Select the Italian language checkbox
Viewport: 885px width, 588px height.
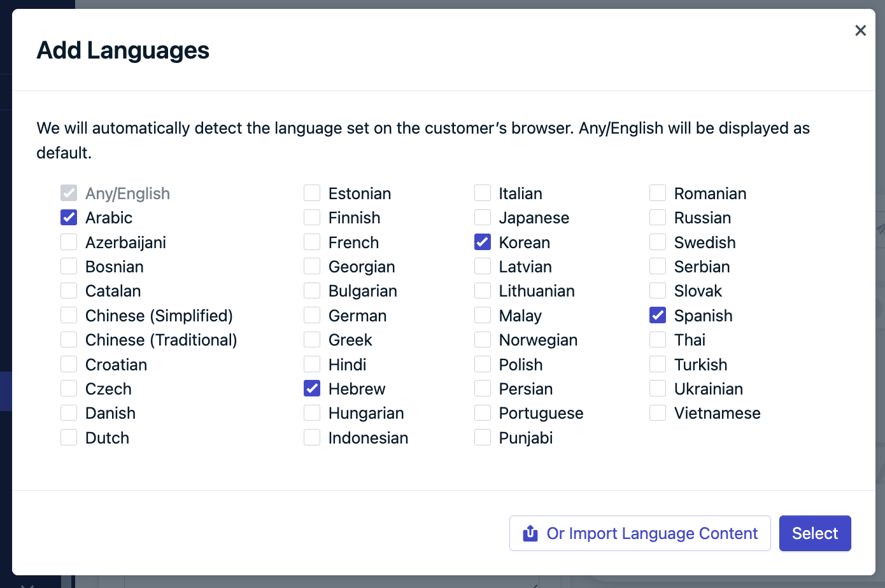[x=483, y=193]
